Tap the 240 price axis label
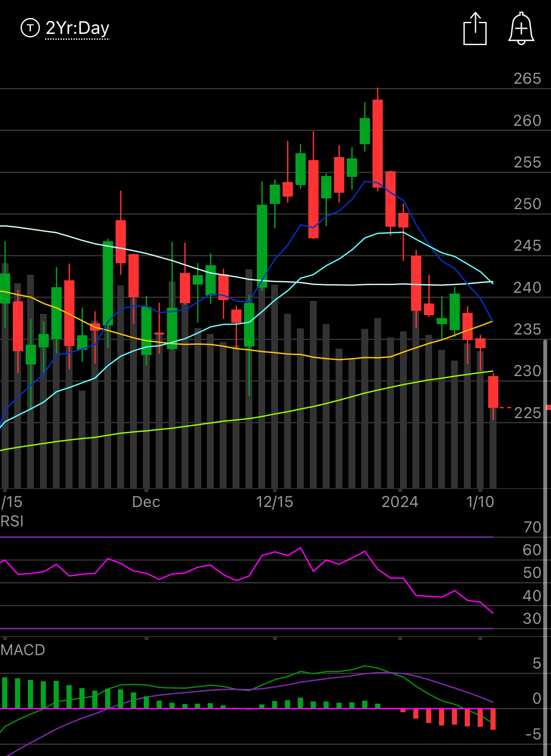The height and width of the screenshot is (756, 551). pos(527,288)
